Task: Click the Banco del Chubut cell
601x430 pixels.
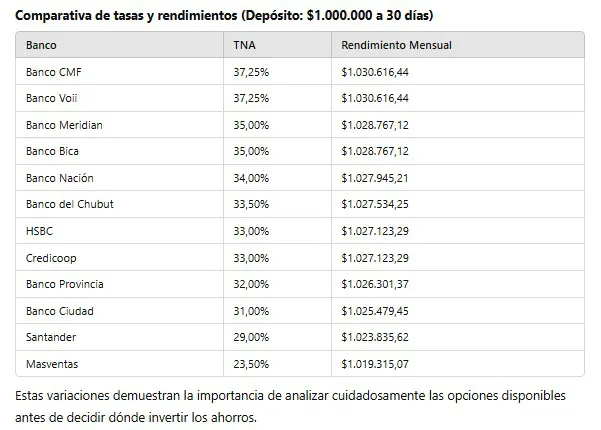Action: pos(70,204)
